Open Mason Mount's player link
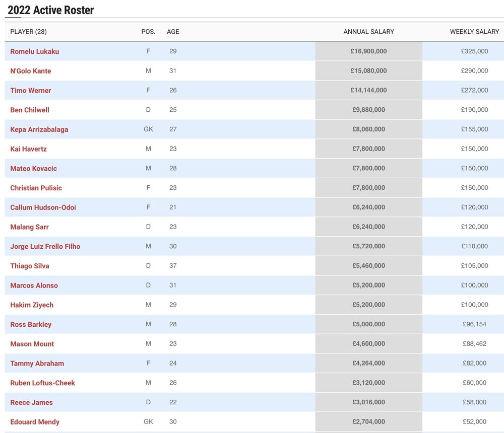504x433 pixels. click(x=32, y=344)
